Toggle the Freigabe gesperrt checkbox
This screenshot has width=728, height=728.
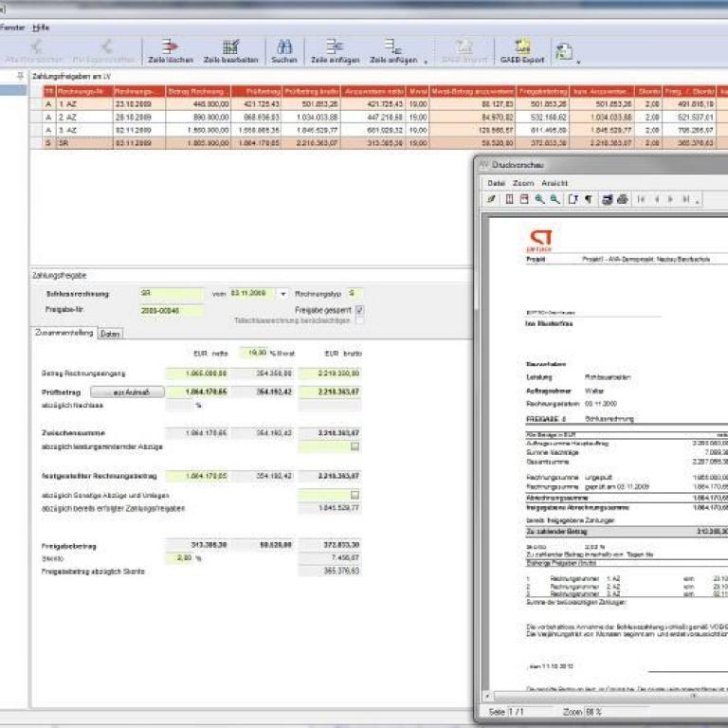click(359, 310)
